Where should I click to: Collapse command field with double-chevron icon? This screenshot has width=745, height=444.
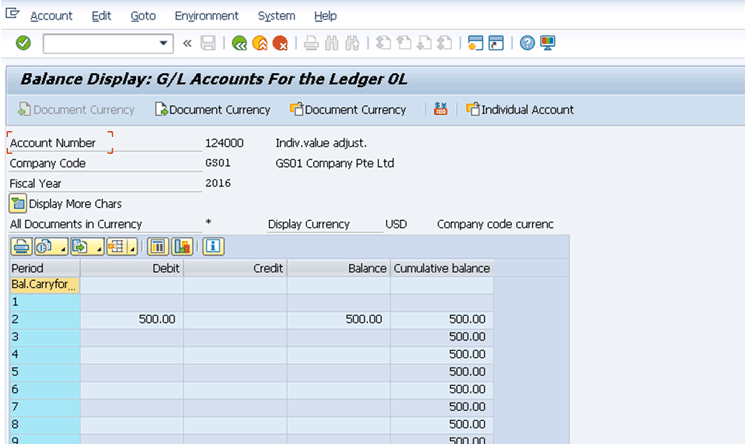(187, 43)
